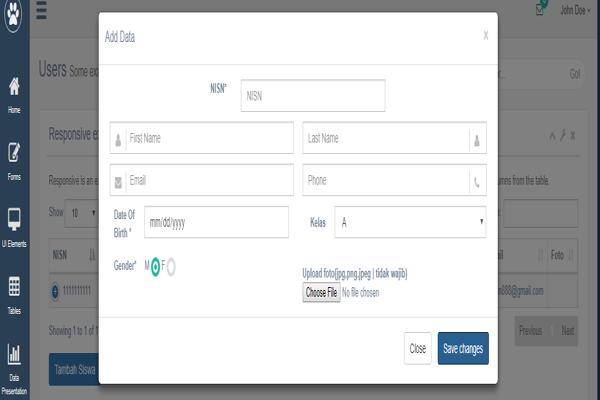Select the F gender radio button
The image size is (600, 400).
point(171,266)
